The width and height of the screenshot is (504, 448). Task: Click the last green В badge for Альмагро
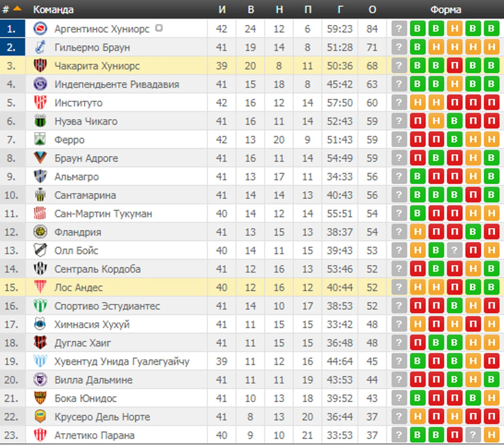point(491,176)
